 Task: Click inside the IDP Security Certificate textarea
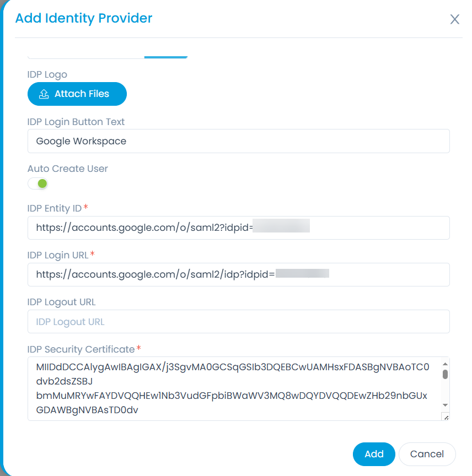point(232,388)
